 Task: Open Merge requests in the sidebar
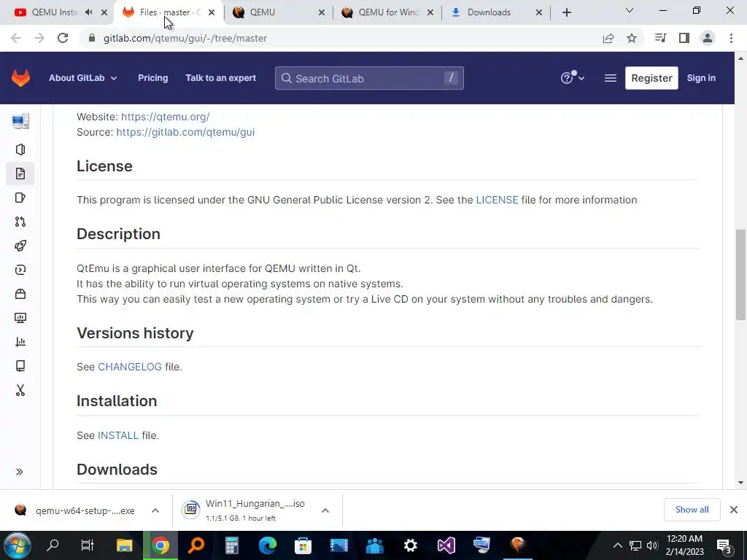pyautogui.click(x=20, y=222)
